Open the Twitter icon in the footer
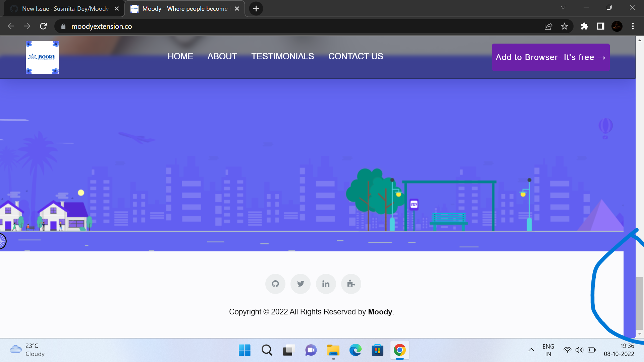Viewport: 644px width, 362px height. [300, 284]
